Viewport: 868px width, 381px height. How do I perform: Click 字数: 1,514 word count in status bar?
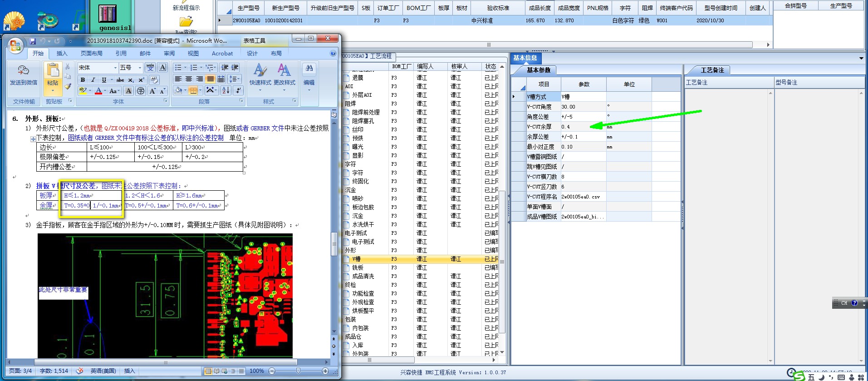click(54, 371)
